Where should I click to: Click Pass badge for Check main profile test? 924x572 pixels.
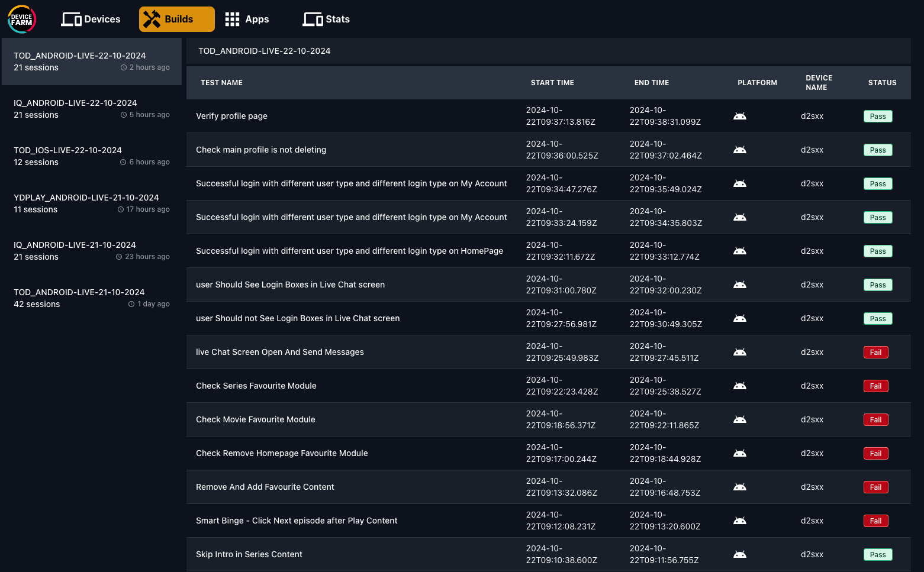click(878, 150)
